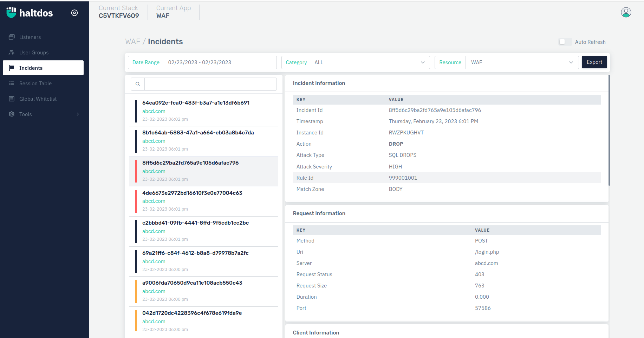The width and height of the screenshot is (644, 338).
Task: Expand the Tools submenu chevron
Action: coord(78,114)
